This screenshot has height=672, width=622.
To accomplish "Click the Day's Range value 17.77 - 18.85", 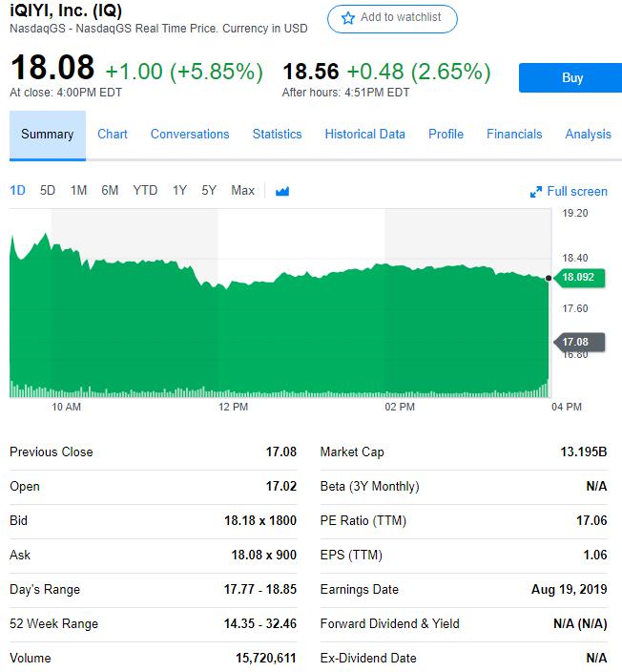I will tap(260, 589).
